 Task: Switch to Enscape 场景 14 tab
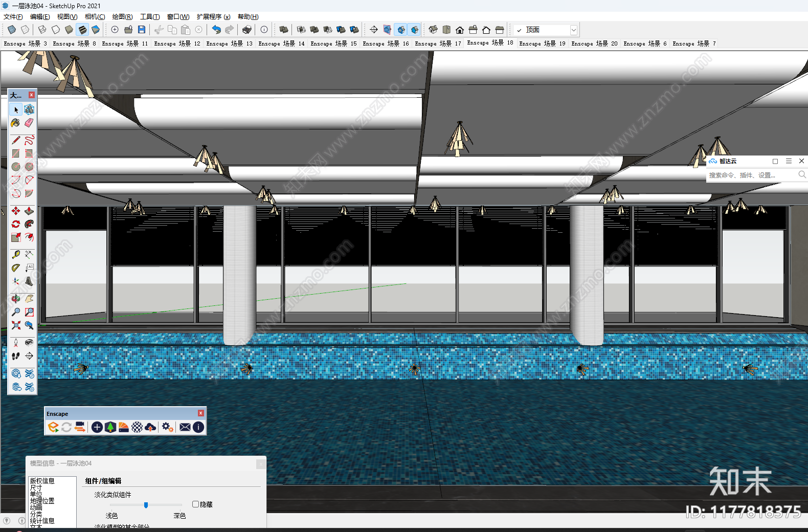[281, 43]
